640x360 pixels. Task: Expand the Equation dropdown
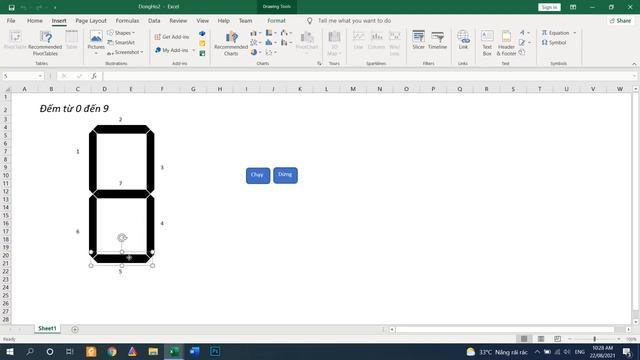[575, 33]
